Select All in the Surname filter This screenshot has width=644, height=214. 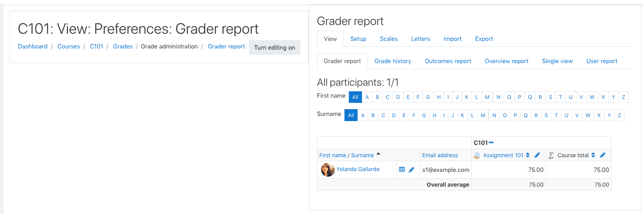tap(351, 116)
